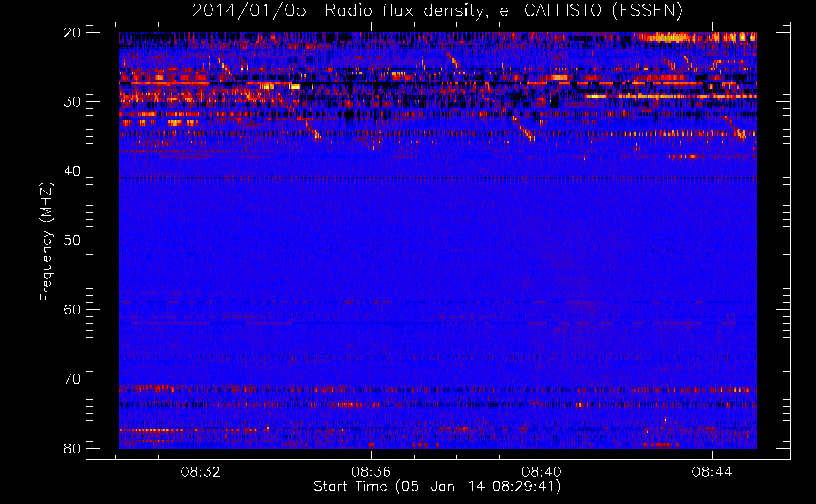Click the 40 frequency tick label

tap(72, 171)
